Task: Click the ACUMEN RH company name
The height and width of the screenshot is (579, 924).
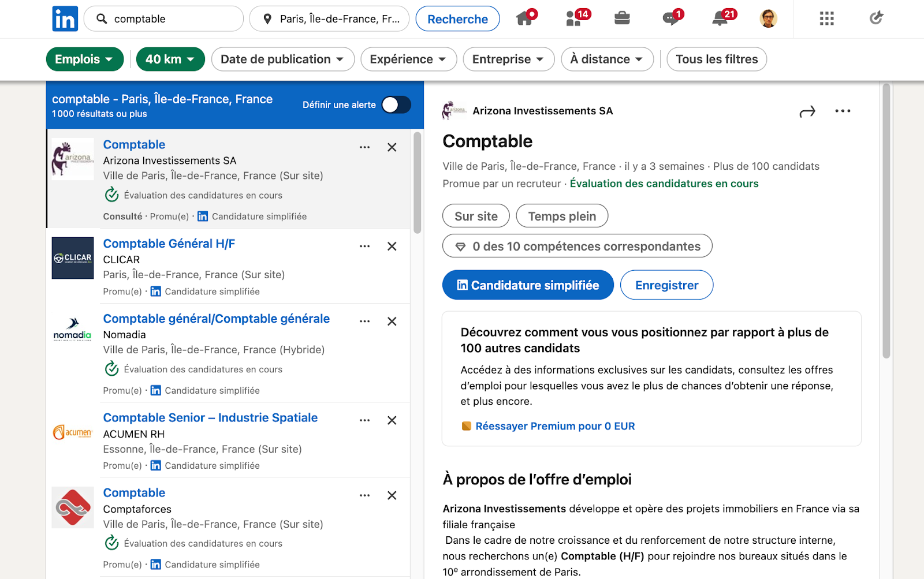Action: [x=134, y=434]
